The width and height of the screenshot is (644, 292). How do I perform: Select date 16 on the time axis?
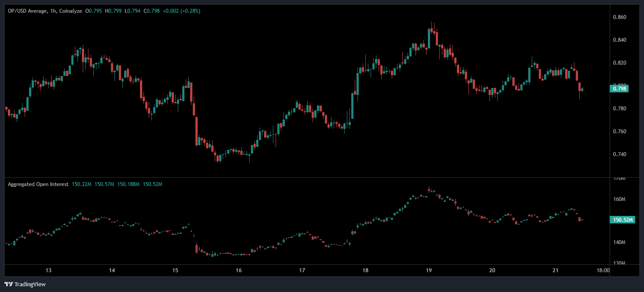(239, 270)
